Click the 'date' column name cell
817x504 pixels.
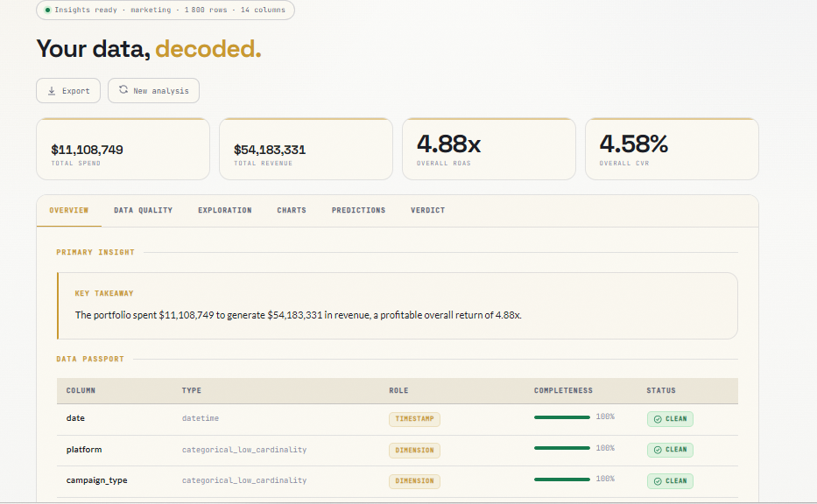(75, 418)
